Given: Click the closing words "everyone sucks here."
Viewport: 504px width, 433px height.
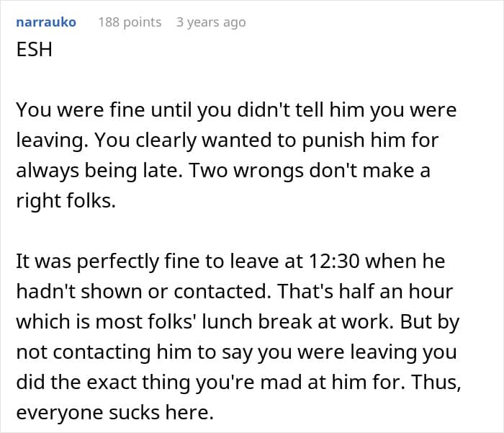Looking at the screenshot, I should pos(115,412).
